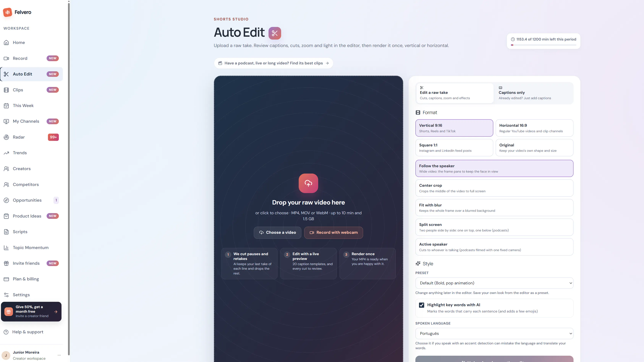The width and height of the screenshot is (644, 362).
Task: Select the Horizontal 16:9 format option
Action: pyautogui.click(x=534, y=128)
